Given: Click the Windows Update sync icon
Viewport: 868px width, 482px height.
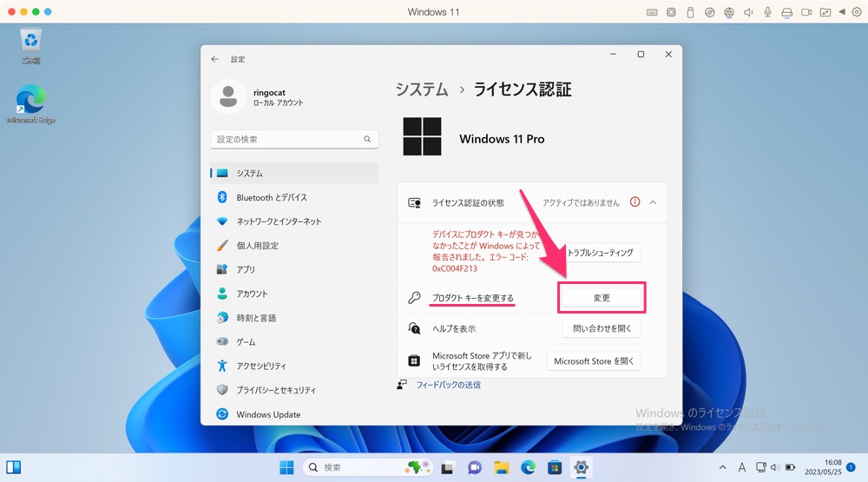Looking at the screenshot, I should coord(222,414).
